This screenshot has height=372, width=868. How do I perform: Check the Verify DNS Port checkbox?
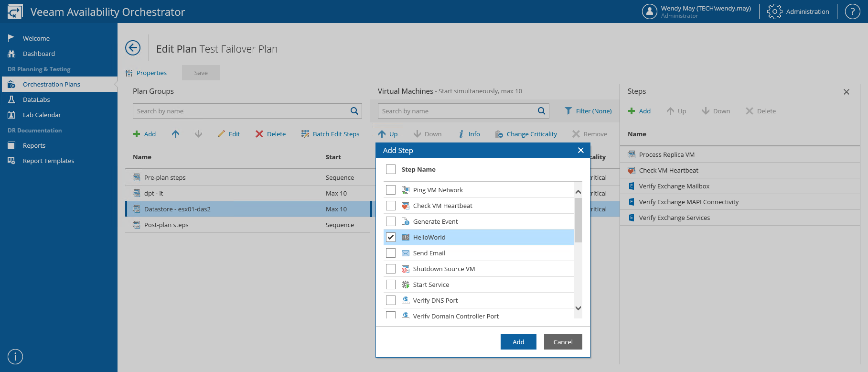[x=391, y=300]
